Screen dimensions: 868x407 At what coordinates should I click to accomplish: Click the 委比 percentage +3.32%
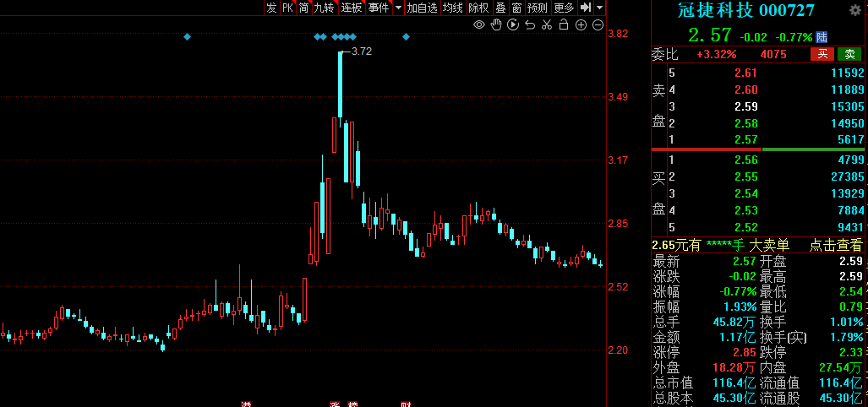tap(717, 54)
